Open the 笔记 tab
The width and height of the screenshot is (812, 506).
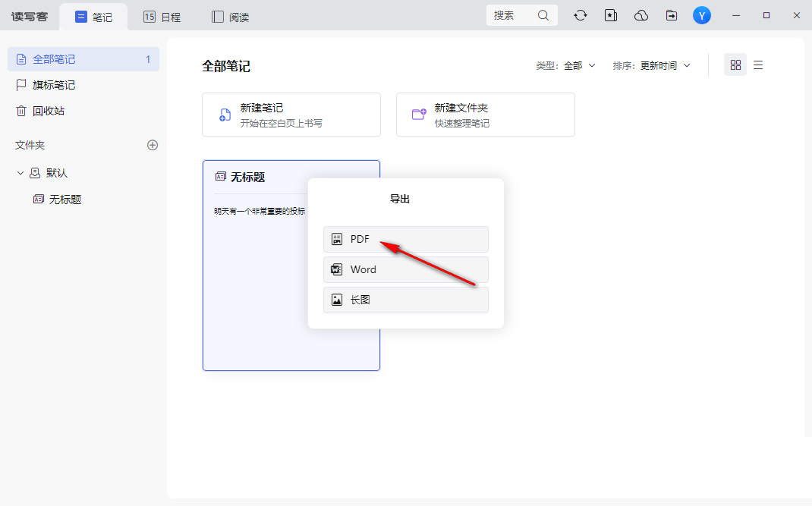(93, 17)
